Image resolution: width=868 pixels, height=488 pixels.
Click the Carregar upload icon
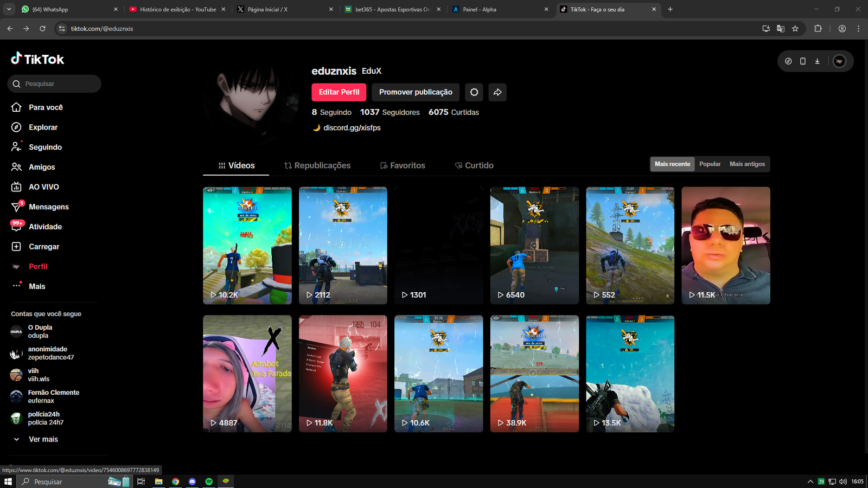16,247
